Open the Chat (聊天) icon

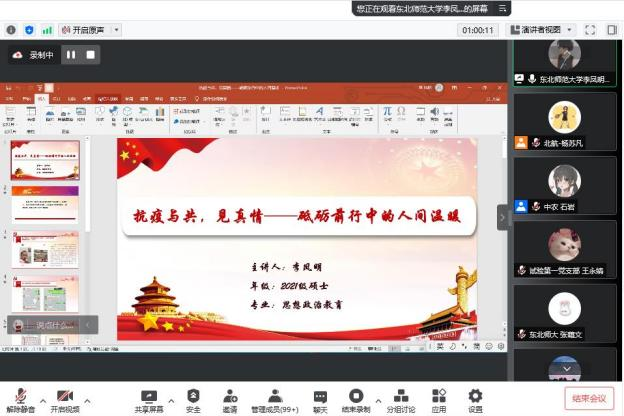320,397
